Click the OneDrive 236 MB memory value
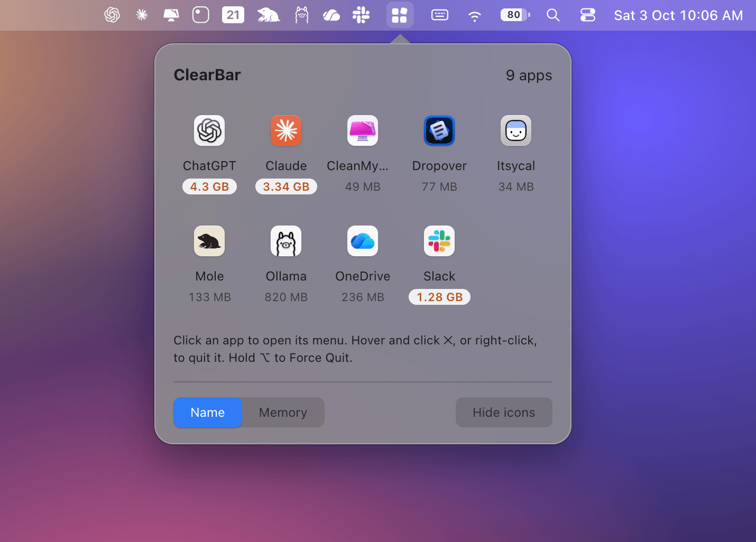This screenshot has width=756, height=542. 363,297
